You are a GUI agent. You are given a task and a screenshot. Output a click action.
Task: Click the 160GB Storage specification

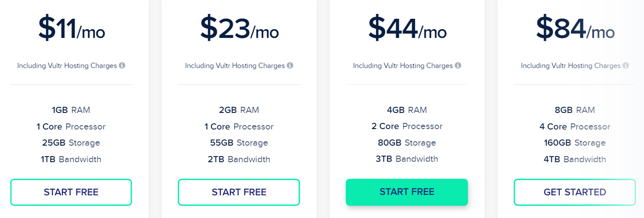[575, 143]
